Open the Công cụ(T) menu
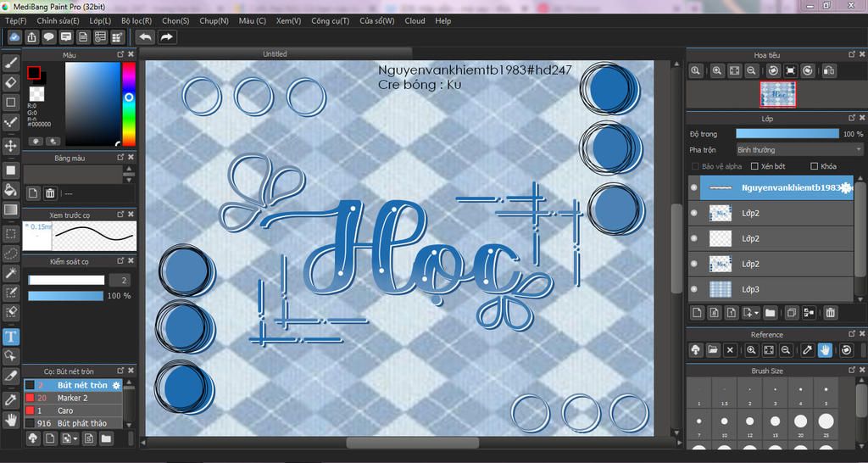Viewport: 868px width, 463px height. click(330, 20)
